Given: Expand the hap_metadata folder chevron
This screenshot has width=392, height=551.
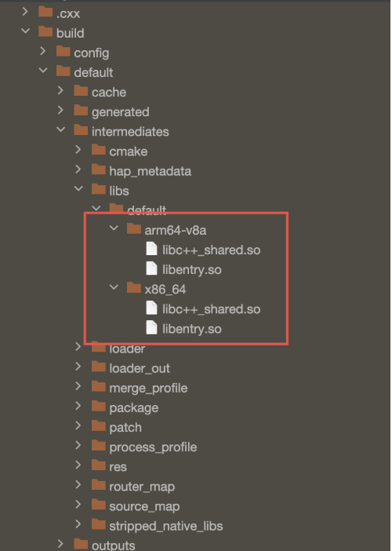Looking at the screenshot, I should (78, 170).
